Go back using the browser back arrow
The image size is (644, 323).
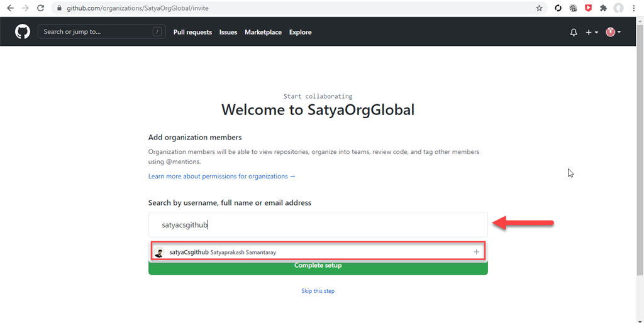pyautogui.click(x=10, y=8)
